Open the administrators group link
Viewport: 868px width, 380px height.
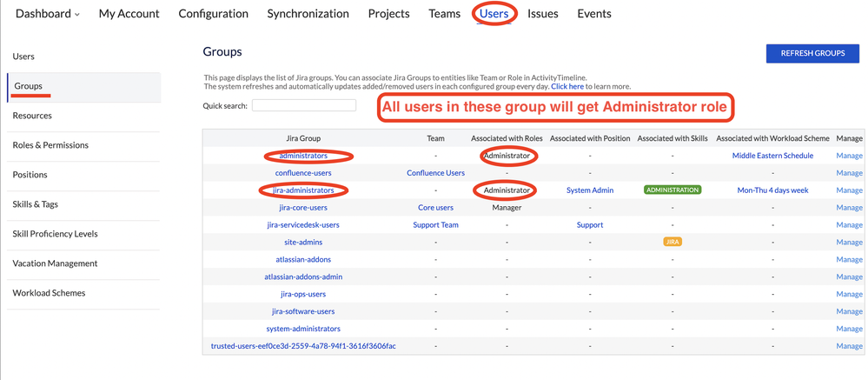coord(303,156)
